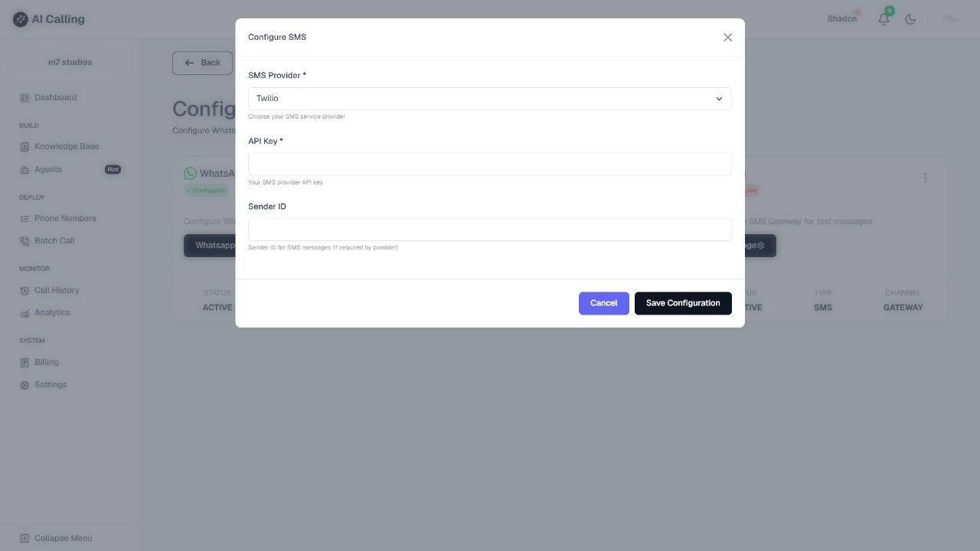Open Batch Call via its phone icon
This screenshot has height=551, width=980.
[x=25, y=240]
